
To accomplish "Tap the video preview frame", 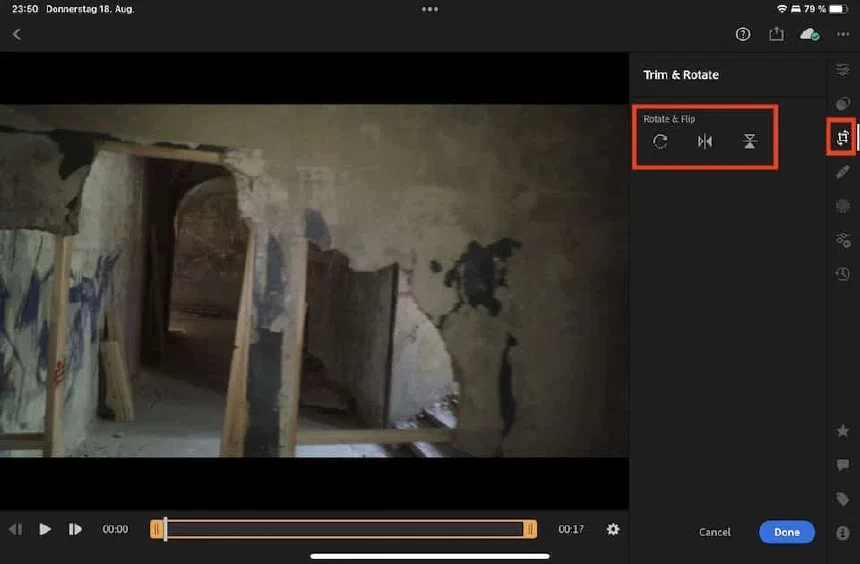I will [314, 280].
